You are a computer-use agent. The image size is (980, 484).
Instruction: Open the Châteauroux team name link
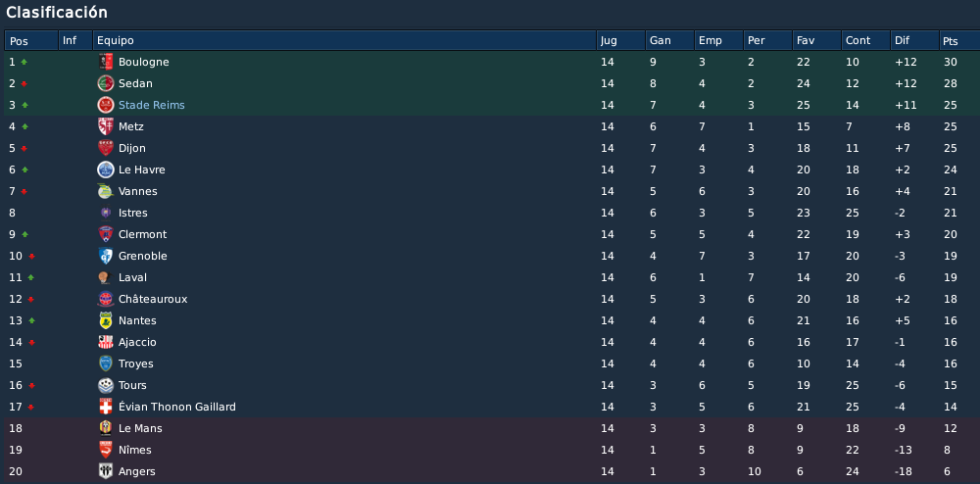pos(153,299)
